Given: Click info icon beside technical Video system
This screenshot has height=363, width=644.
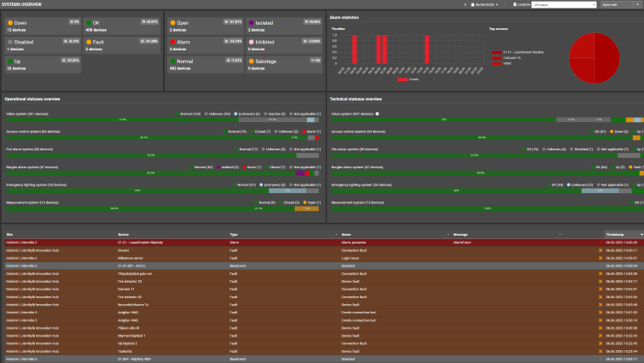Looking at the screenshot, I should click(377, 114).
